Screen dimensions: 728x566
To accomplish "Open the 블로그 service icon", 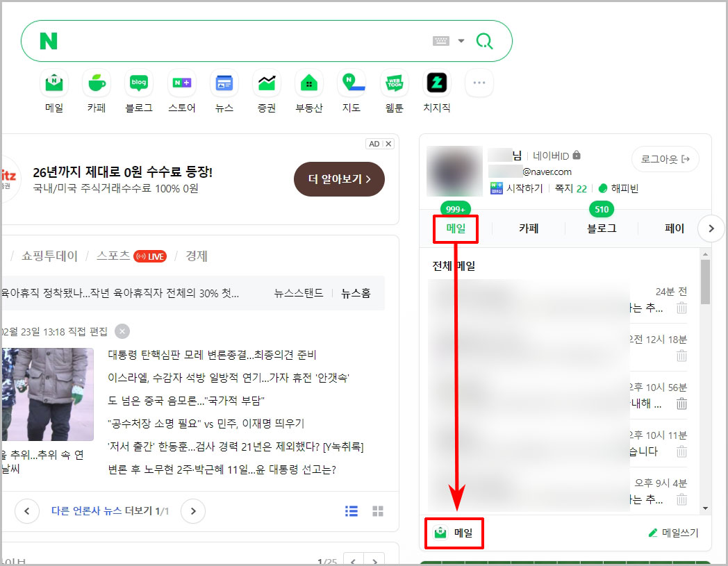I will [139, 82].
